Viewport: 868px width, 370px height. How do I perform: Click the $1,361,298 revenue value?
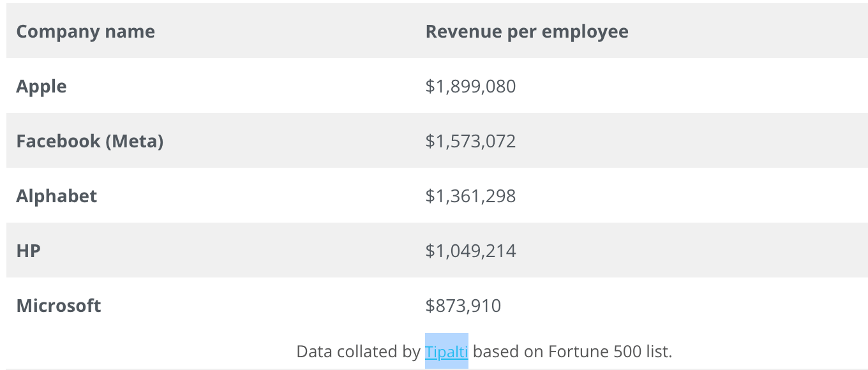tap(471, 196)
